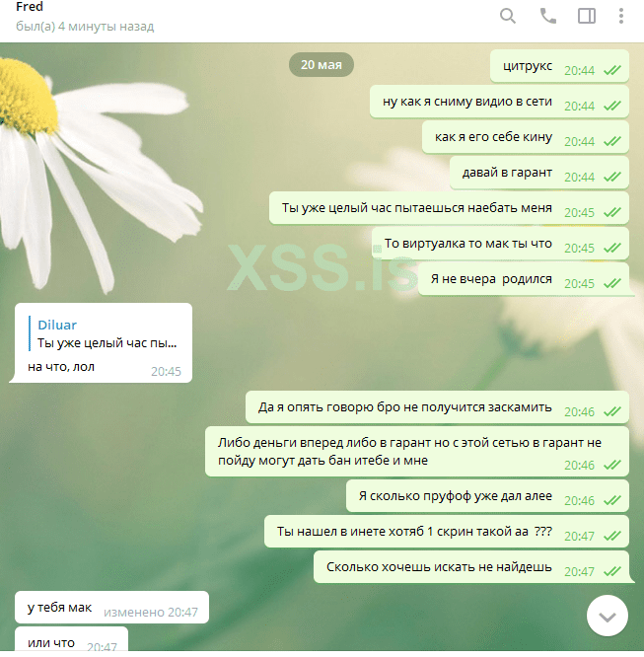
Task: Select message 'ну как я сниму видео в сети'
Action: [x=499, y=102]
